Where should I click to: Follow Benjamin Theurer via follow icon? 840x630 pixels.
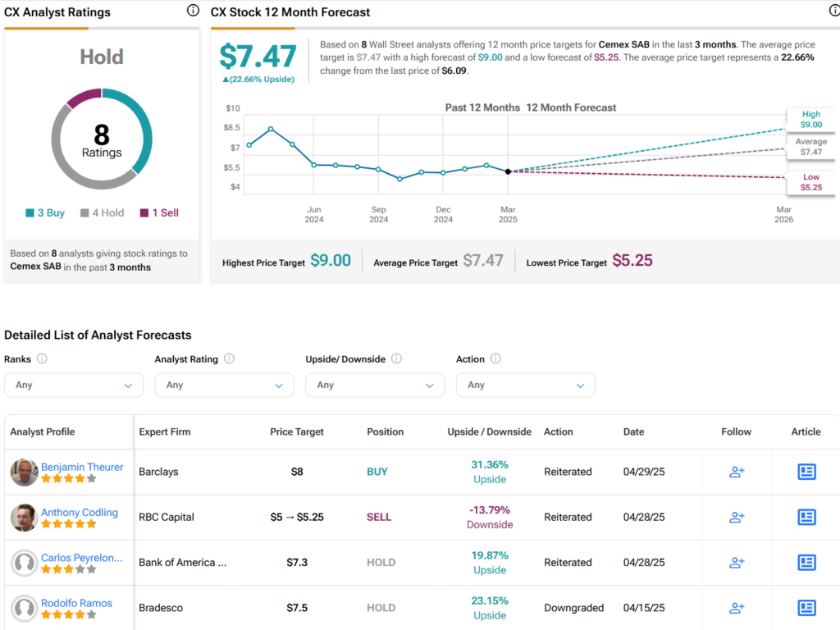(x=737, y=472)
